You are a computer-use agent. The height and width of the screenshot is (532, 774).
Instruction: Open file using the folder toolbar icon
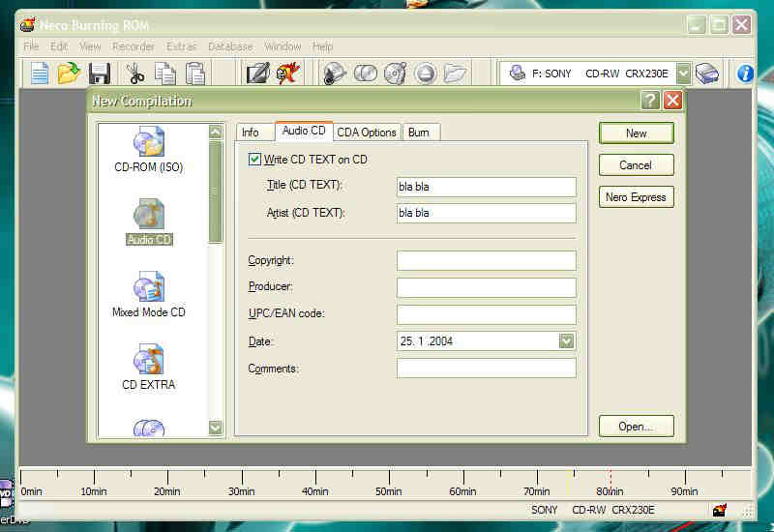tap(68, 73)
